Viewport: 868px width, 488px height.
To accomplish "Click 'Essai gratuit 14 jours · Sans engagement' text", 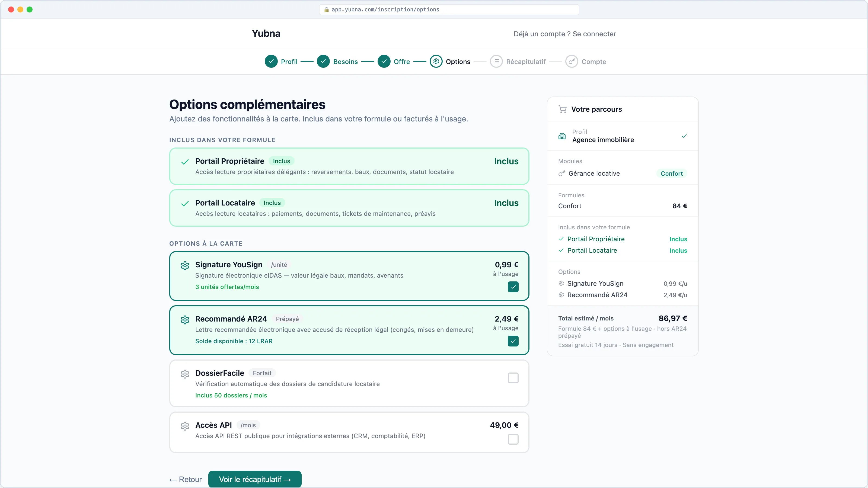I will [x=616, y=345].
